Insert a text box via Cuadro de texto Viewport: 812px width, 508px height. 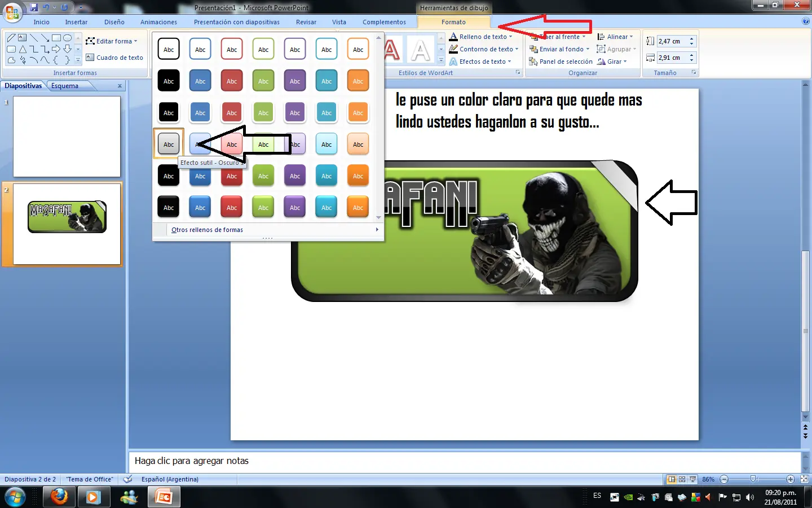(114, 58)
